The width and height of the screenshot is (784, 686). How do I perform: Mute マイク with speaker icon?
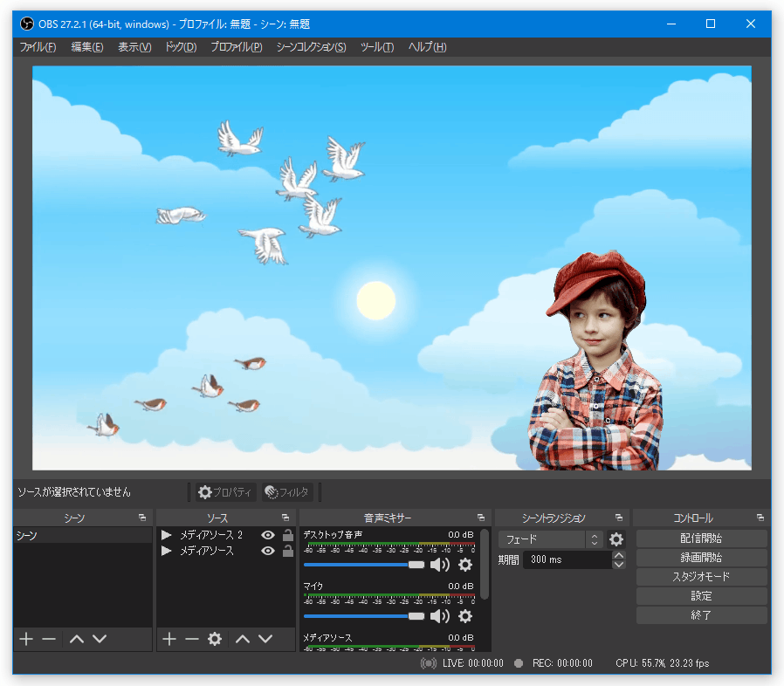(439, 616)
